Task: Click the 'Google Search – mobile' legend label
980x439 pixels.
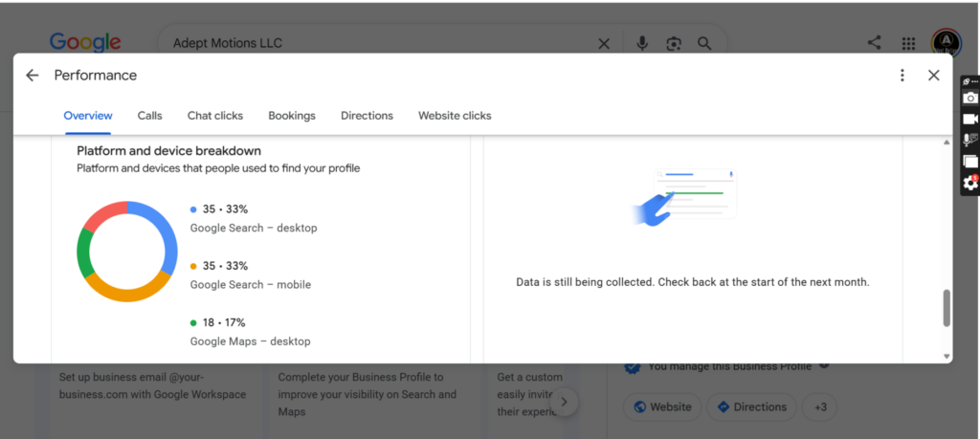Action: click(x=251, y=285)
